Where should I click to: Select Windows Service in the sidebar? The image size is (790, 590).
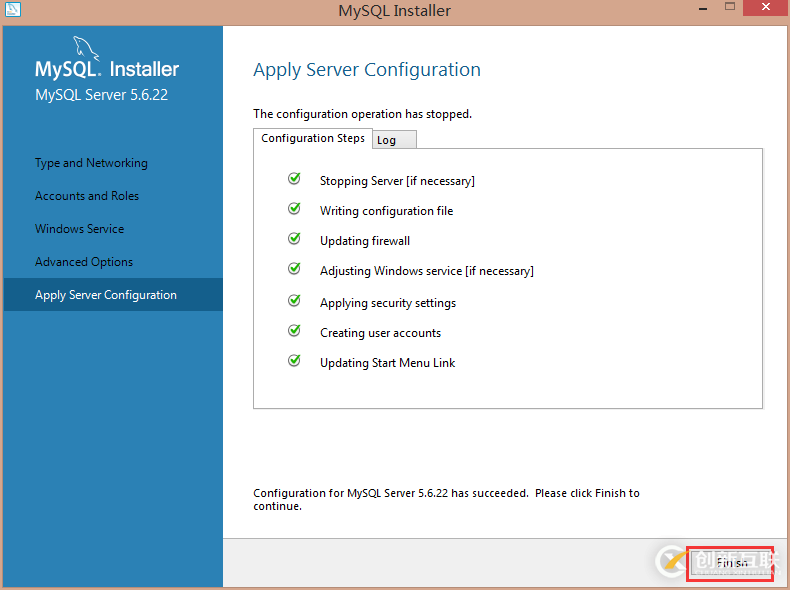[80, 229]
